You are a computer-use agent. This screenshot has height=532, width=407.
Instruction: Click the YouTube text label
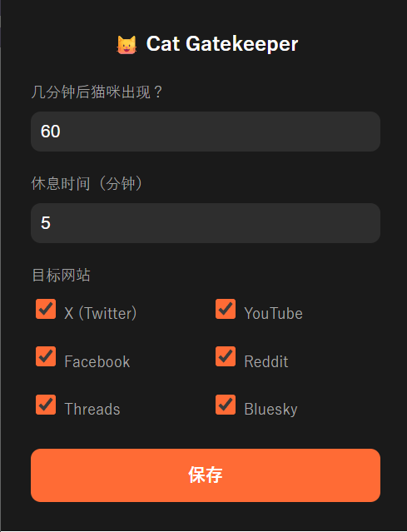pos(273,313)
